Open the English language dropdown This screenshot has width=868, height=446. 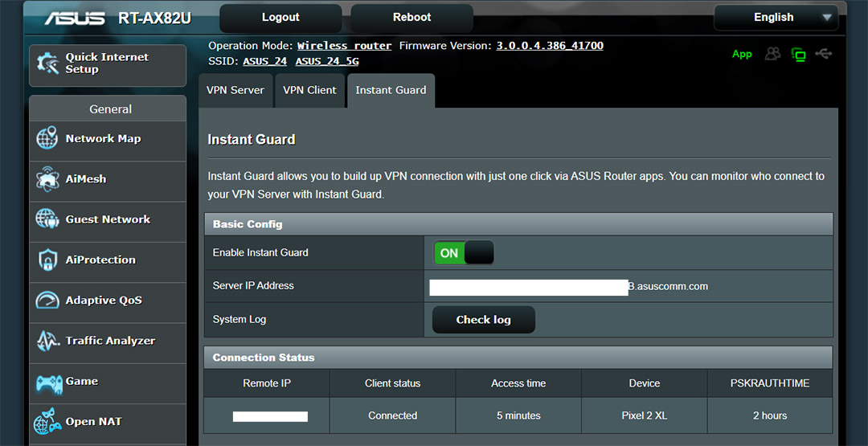coord(776,18)
